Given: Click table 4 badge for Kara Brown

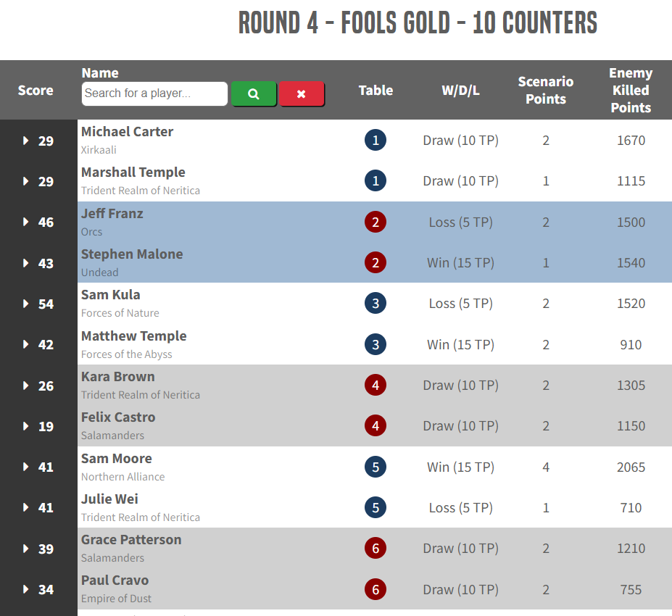Looking at the screenshot, I should (376, 385).
